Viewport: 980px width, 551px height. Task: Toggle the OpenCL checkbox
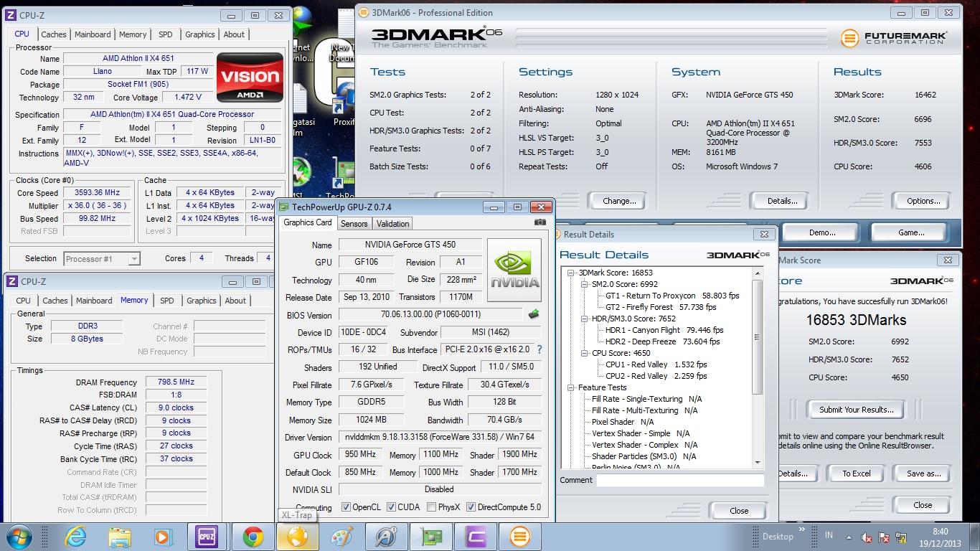point(346,507)
